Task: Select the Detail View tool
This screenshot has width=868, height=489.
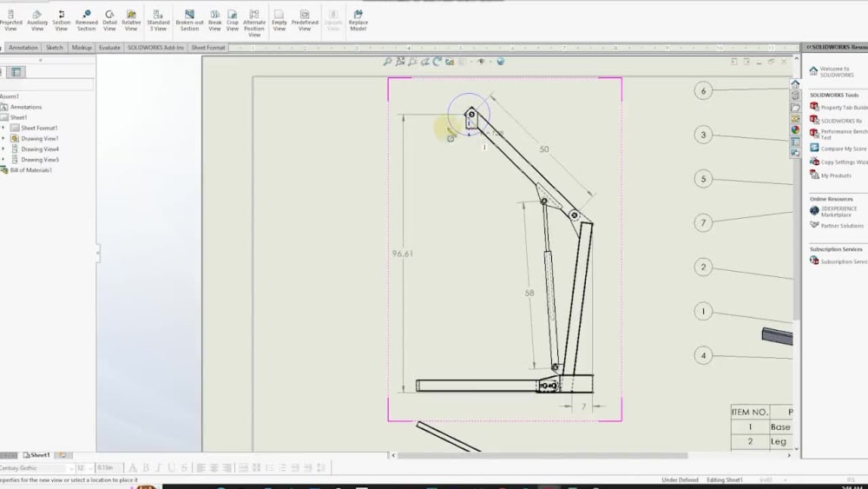Action: (x=109, y=21)
